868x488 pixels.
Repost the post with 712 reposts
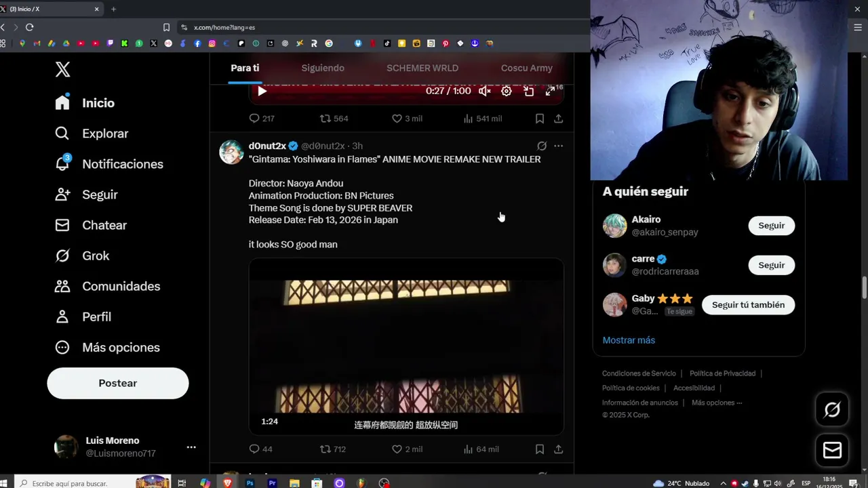333,449
